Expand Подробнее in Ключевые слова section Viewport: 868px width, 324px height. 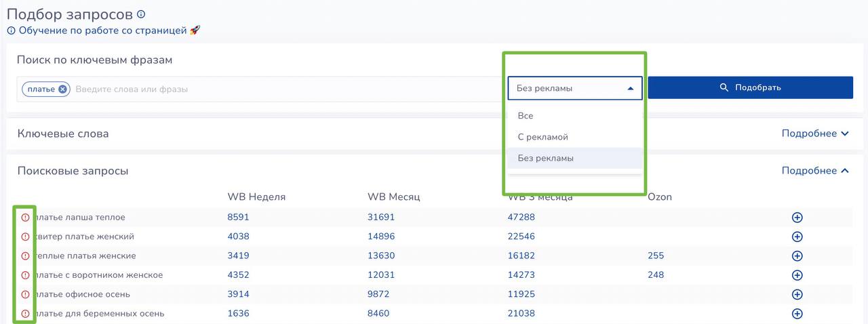click(x=814, y=134)
